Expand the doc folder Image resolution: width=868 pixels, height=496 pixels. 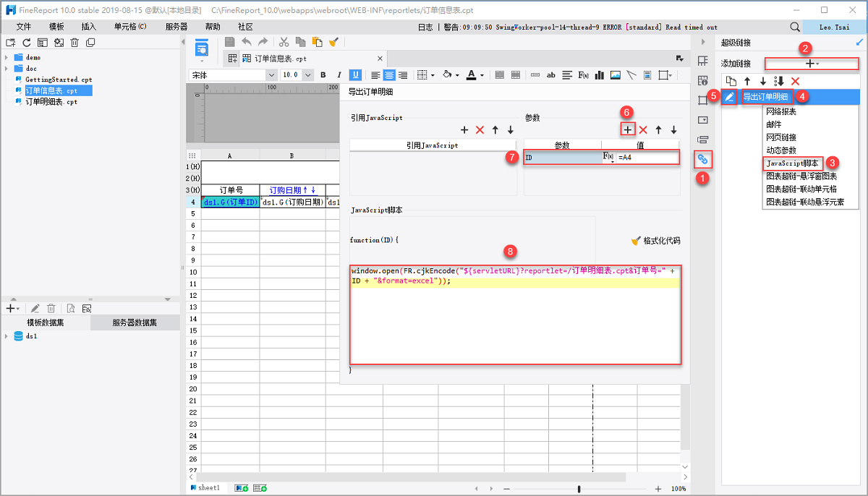point(7,69)
